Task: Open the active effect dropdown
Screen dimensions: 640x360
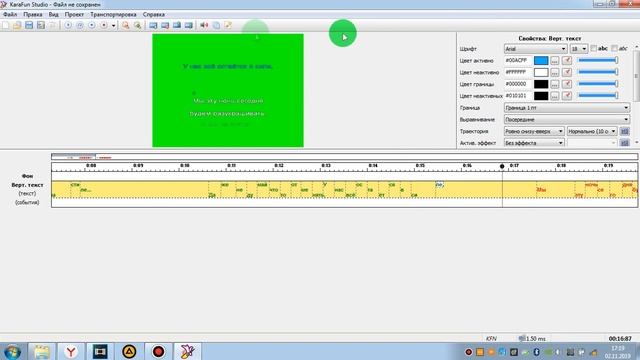Action: tap(534, 143)
